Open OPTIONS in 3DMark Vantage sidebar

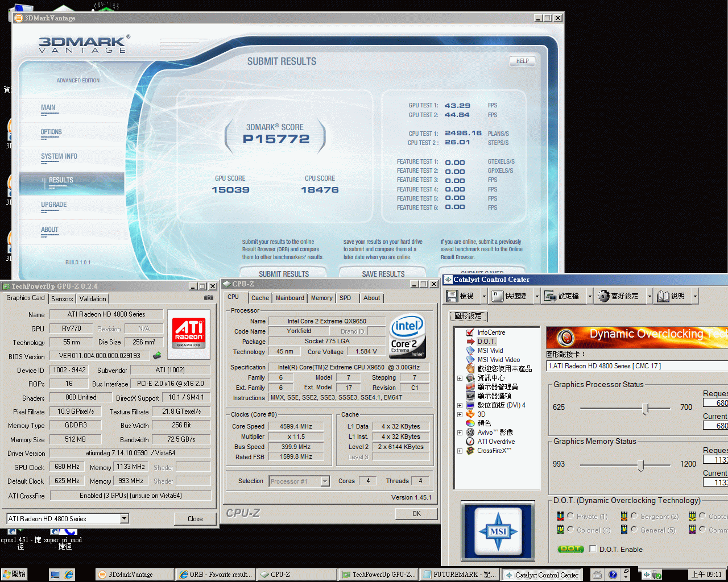pyautogui.click(x=51, y=132)
